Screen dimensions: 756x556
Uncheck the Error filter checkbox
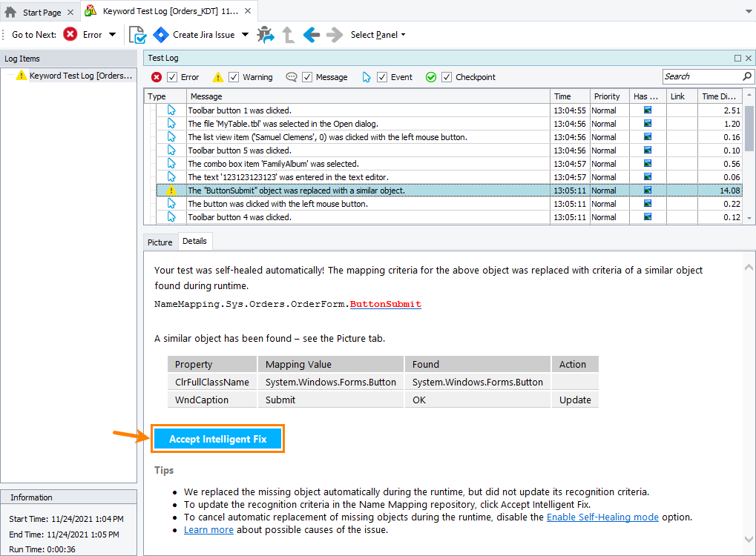[x=172, y=77]
